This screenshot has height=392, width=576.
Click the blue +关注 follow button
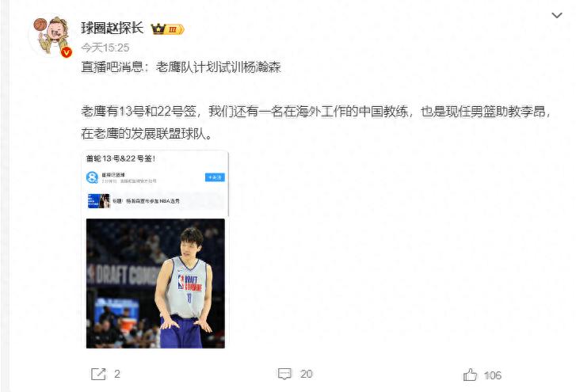tap(215, 177)
